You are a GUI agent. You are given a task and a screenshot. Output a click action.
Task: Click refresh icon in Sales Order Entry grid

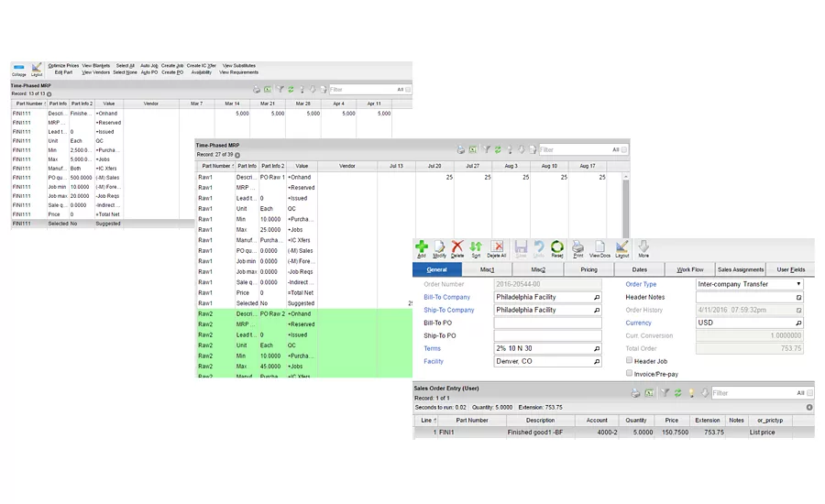677,393
